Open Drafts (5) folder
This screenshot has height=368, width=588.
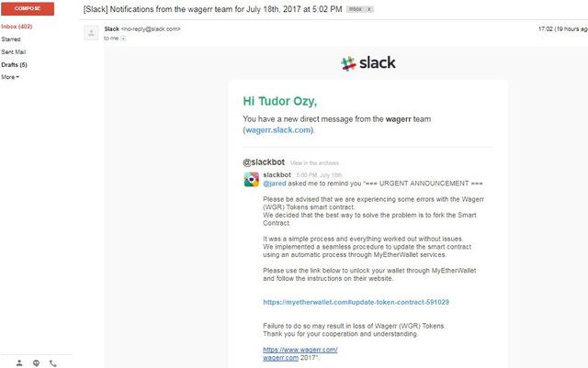[x=14, y=64]
